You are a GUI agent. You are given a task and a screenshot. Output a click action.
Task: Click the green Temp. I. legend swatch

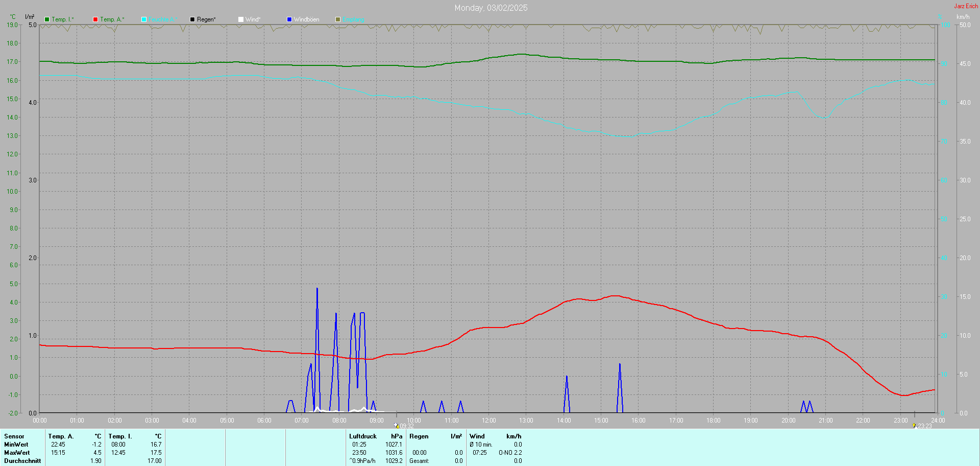[x=47, y=19]
